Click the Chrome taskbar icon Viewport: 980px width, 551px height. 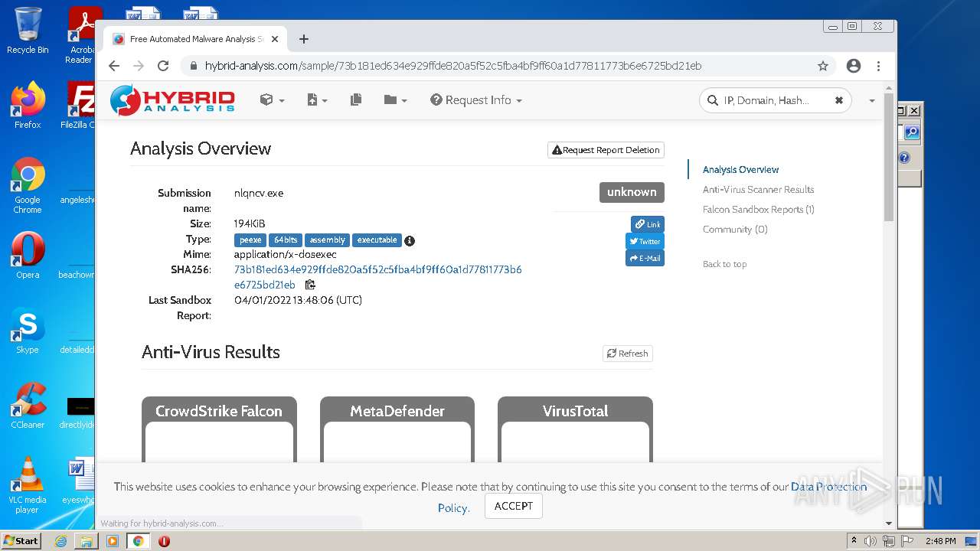(139, 541)
